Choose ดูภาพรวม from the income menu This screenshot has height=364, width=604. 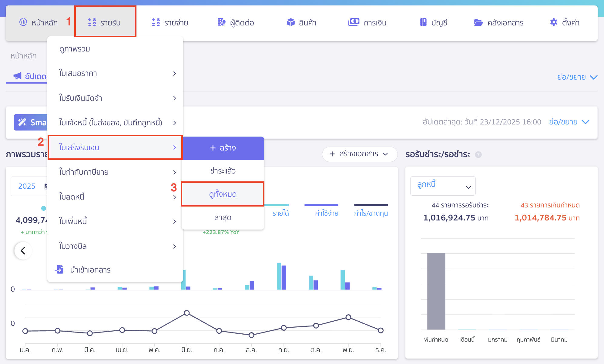75,49
